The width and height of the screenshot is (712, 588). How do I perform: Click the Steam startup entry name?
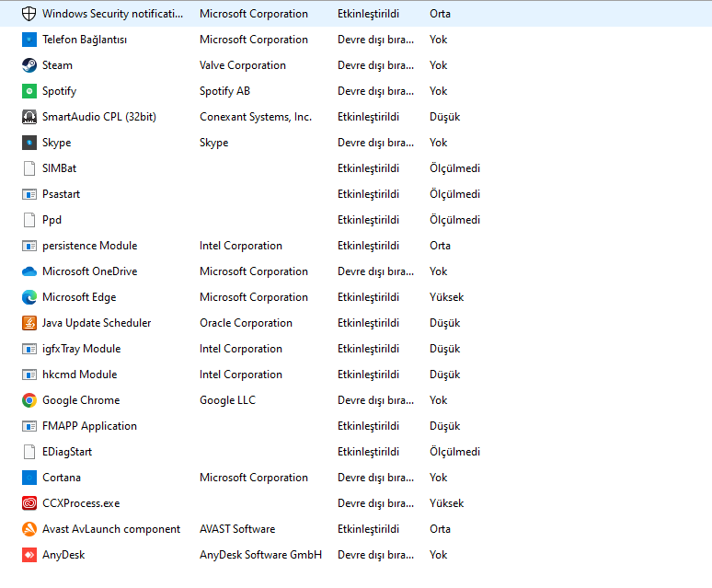[57, 65]
